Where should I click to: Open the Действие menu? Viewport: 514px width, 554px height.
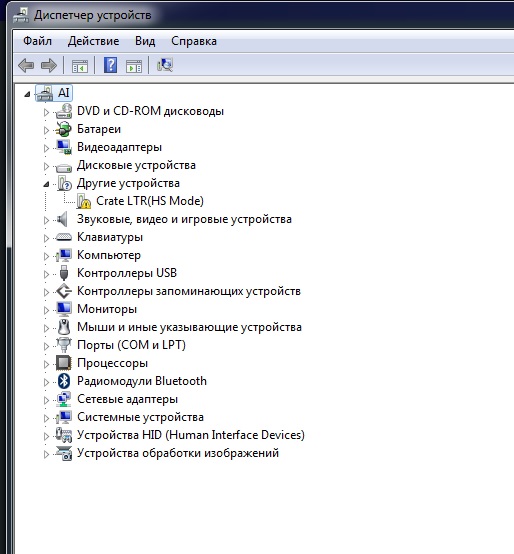[x=93, y=41]
